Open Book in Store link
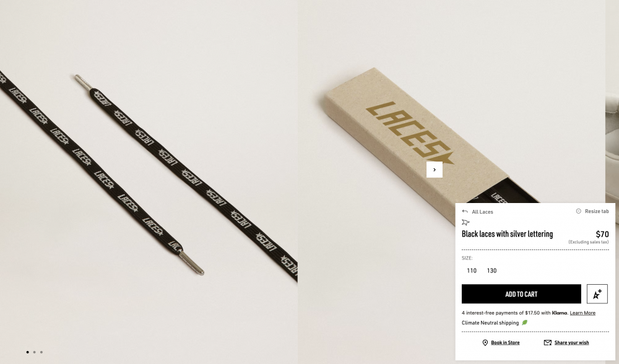The image size is (619, 364). (505, 343)
